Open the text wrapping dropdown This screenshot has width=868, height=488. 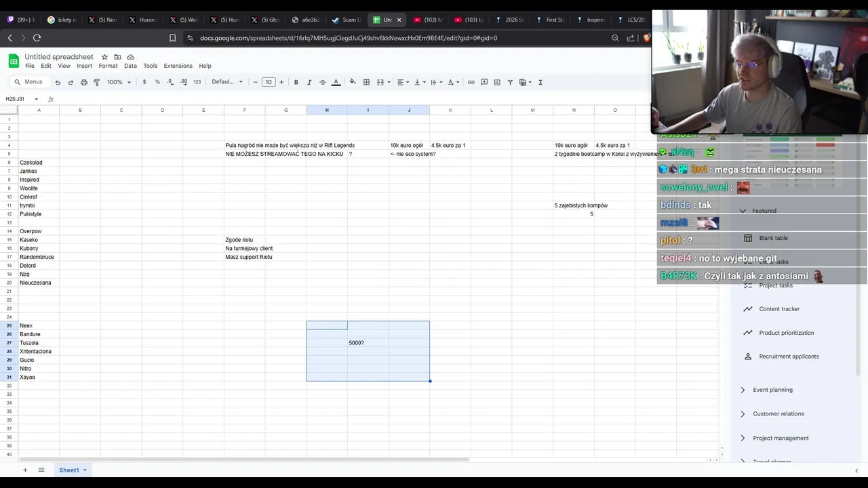pyautogui.click(x=435, y=82)
